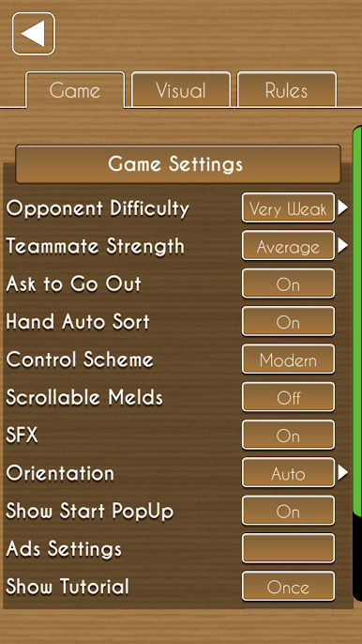
Task: Select the Game tab
Action: [x=75, y=89]
